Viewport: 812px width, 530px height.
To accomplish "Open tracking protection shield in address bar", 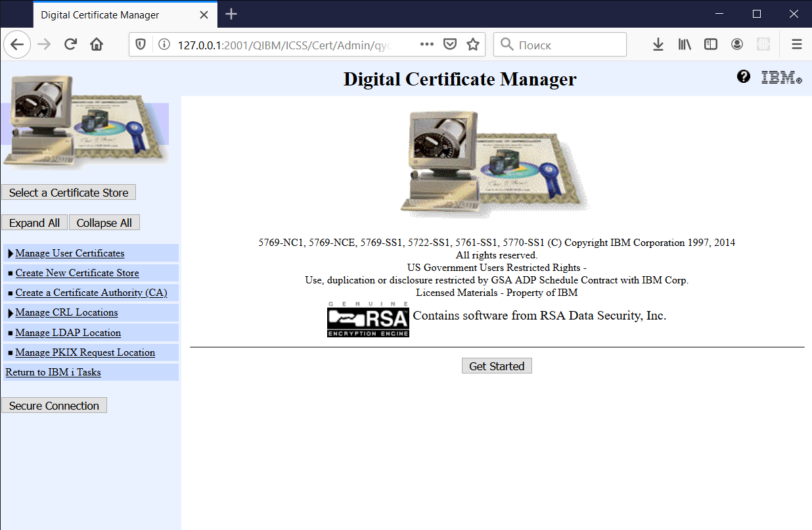I will [141, 45].
